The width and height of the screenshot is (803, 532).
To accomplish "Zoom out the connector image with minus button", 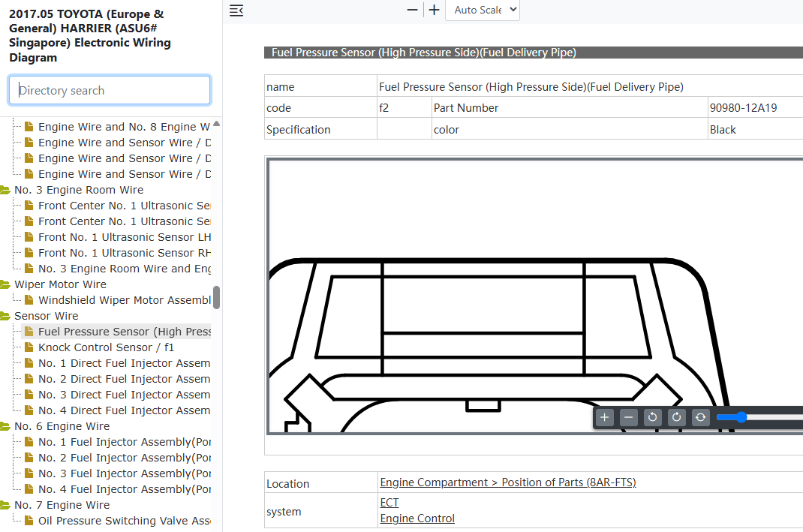I will click(x=628, y=417).
